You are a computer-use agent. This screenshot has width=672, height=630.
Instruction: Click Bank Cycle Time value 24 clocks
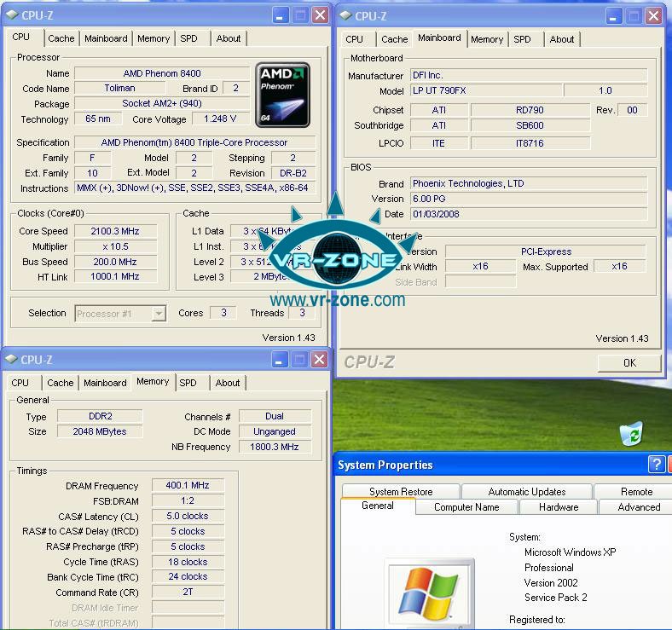coord(188,577)
